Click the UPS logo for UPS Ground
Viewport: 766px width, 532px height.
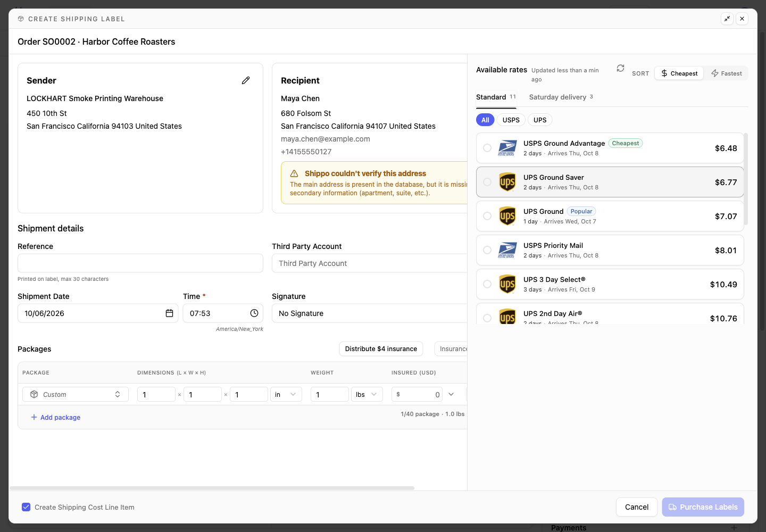click(x=507, y=216)
